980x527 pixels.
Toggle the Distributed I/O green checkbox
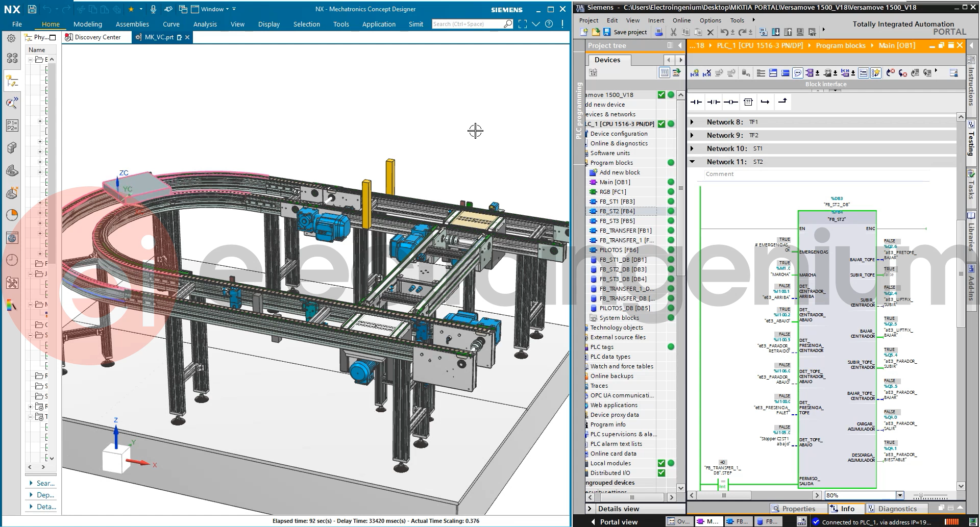click(661, 473)
